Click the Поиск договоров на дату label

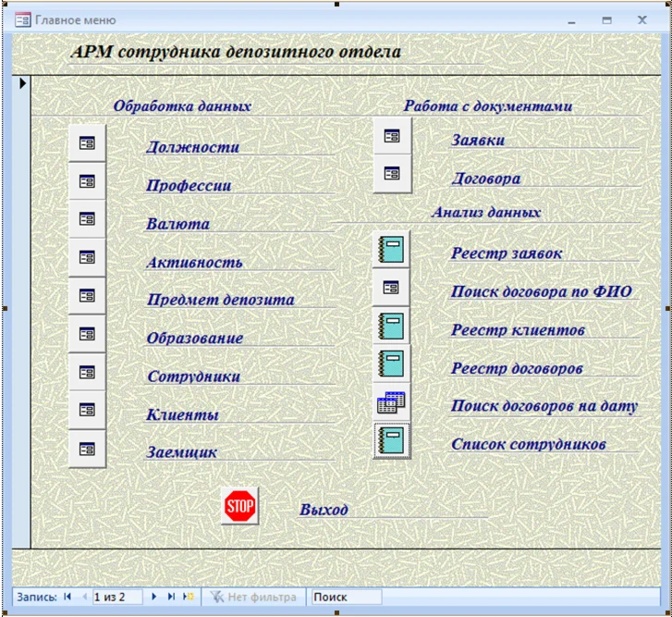(544, 406)
